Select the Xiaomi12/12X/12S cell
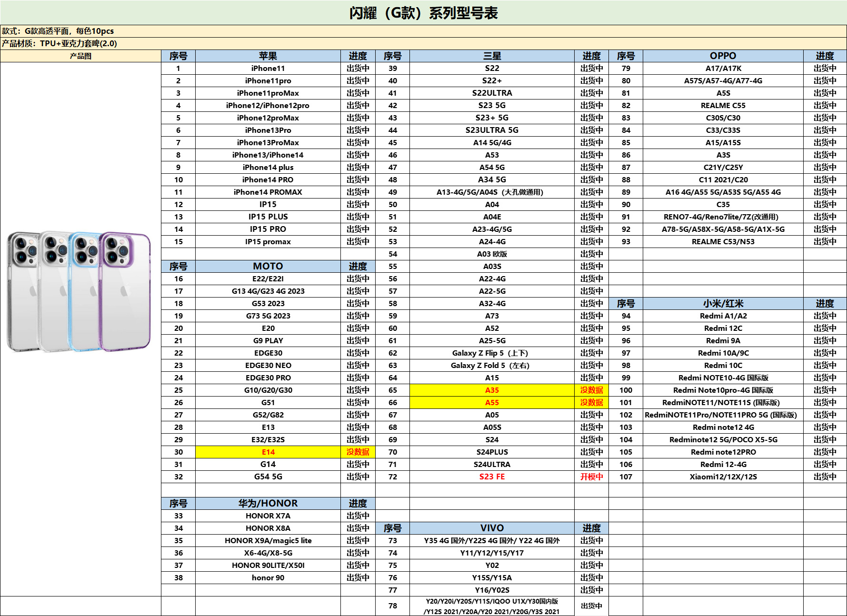Image resolution: width=847 pixels, height=616 pixels. [723, 477]
